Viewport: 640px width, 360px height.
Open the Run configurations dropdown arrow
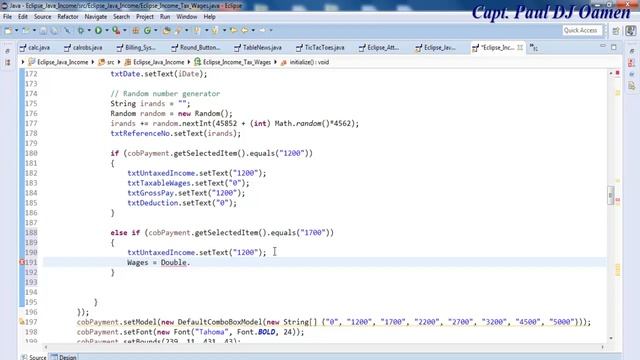107,30
